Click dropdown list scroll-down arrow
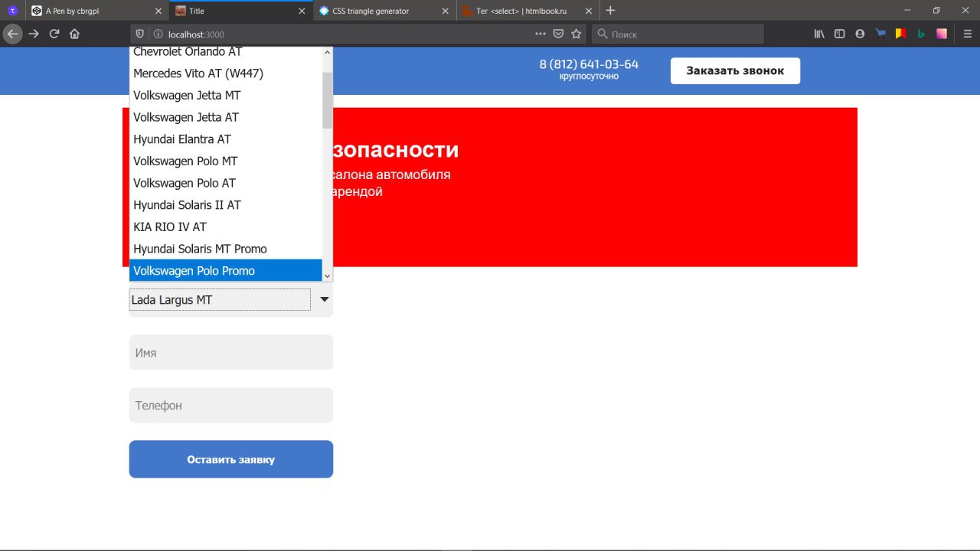This screenshot has height=551, width=980. pos(328,275)
